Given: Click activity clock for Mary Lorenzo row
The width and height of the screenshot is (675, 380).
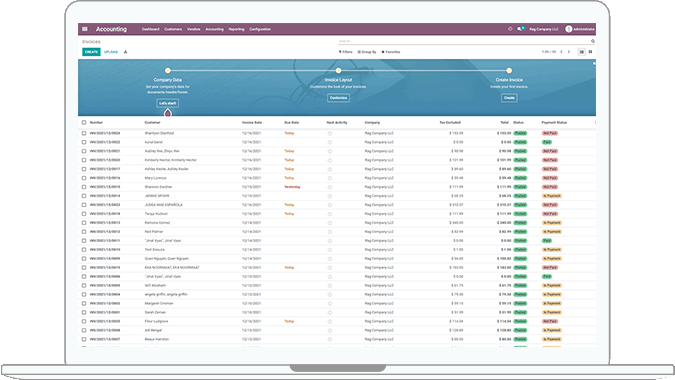Looking at the screenshot, I should coord(330,178).
